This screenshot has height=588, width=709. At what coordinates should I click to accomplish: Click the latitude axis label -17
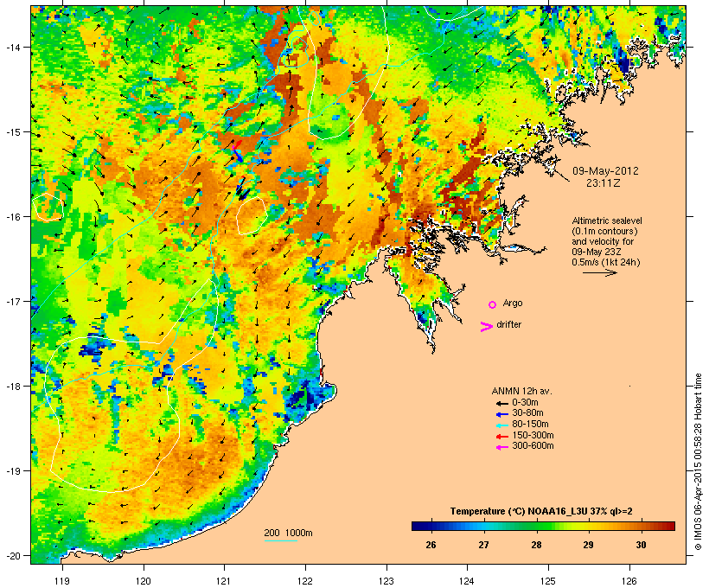12,301
